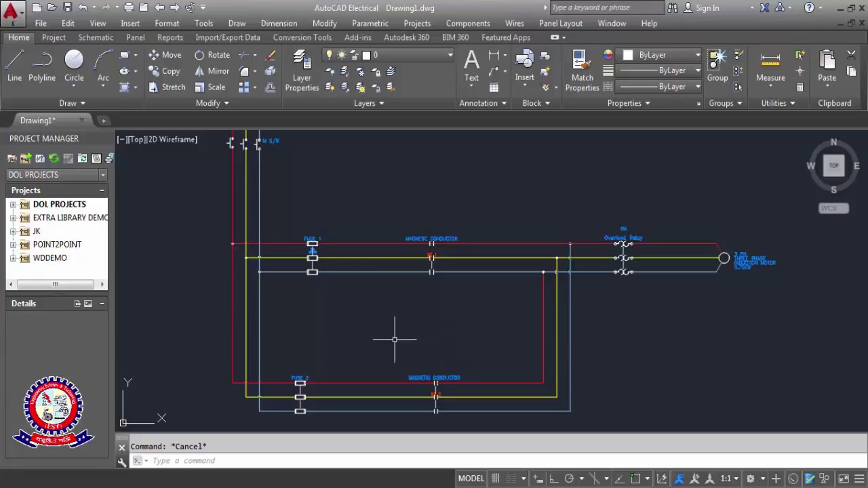Toggle snap mode in status bar
Screen dimensions: 868x488
click(x=511, y=479)
